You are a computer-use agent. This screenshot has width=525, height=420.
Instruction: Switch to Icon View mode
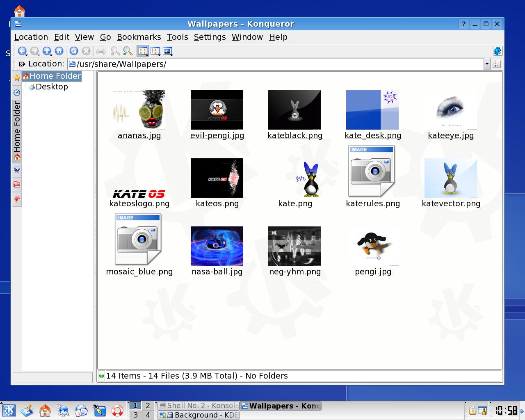pyautogui.click(x=143, y=51)
